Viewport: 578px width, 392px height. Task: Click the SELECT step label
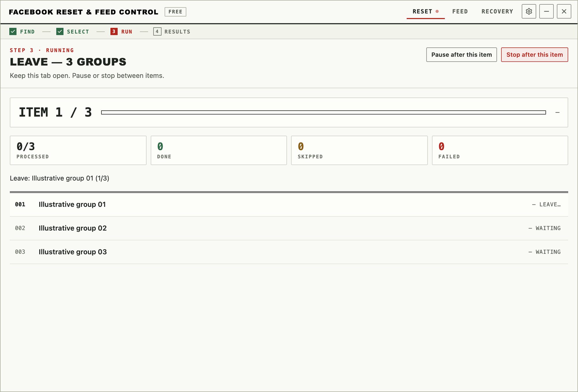(x=78, y=32)
